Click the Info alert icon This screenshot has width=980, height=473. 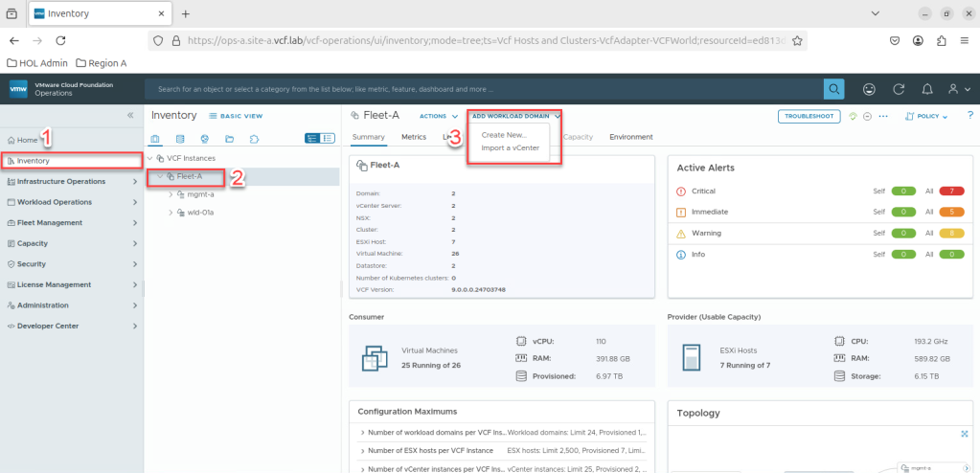click(682, 255)
